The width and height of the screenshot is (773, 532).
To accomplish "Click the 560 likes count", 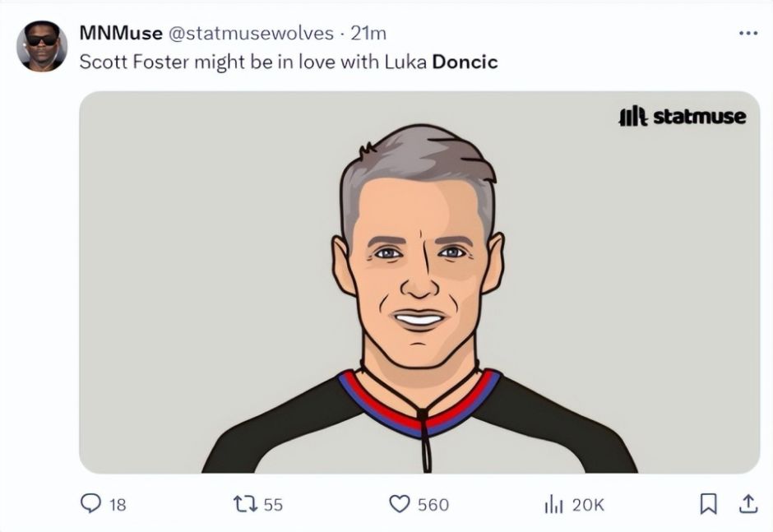I will pyautogui.click(x=433, y=505).
